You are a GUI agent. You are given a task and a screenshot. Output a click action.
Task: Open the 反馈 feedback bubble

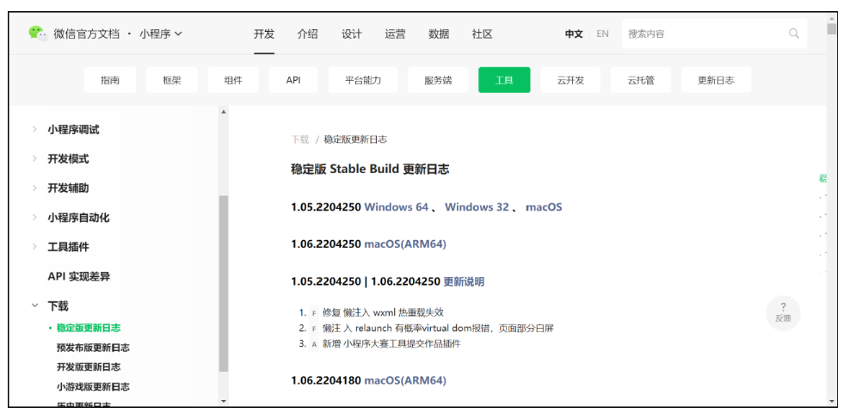784,312
